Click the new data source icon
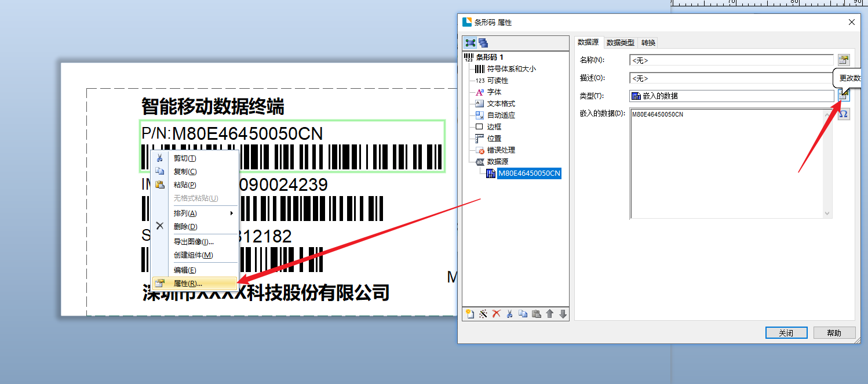Viewport: 868px width, 384px height. (x=470, y=314)
